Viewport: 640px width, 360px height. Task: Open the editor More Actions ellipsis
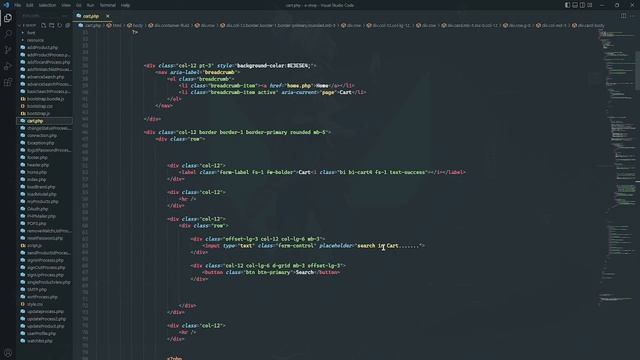[x=632, y=16]
